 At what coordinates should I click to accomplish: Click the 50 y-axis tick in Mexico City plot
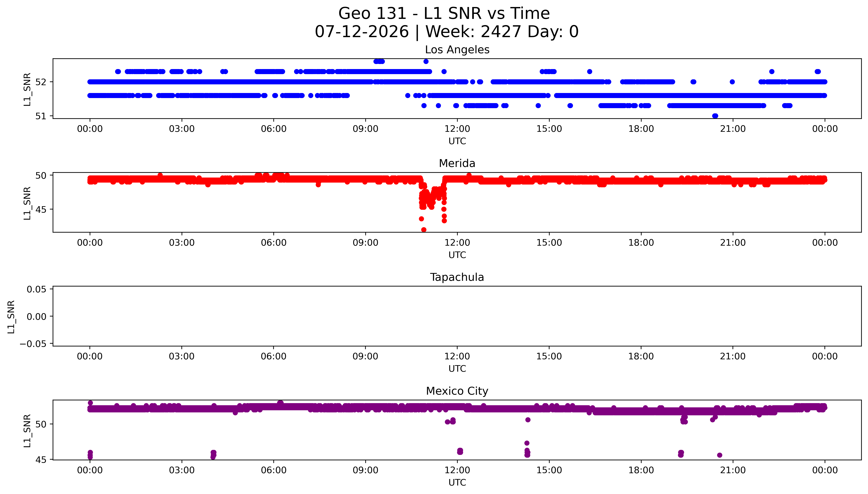click(41, 424)
